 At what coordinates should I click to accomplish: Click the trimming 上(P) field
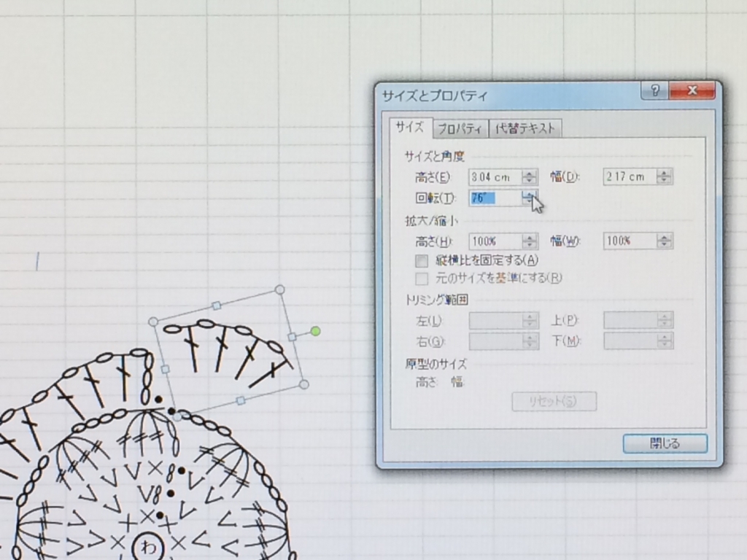click(x=630, y=320)
